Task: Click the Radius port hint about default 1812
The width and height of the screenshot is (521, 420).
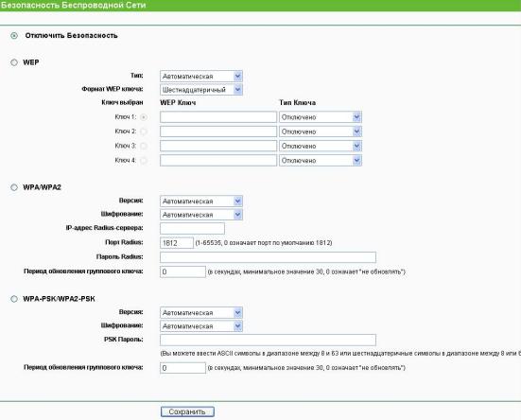Action: pos(264,243)
